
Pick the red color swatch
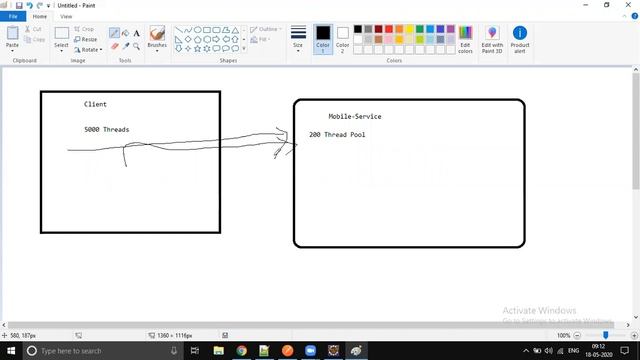pyautogui.click(x=389, y=29)
